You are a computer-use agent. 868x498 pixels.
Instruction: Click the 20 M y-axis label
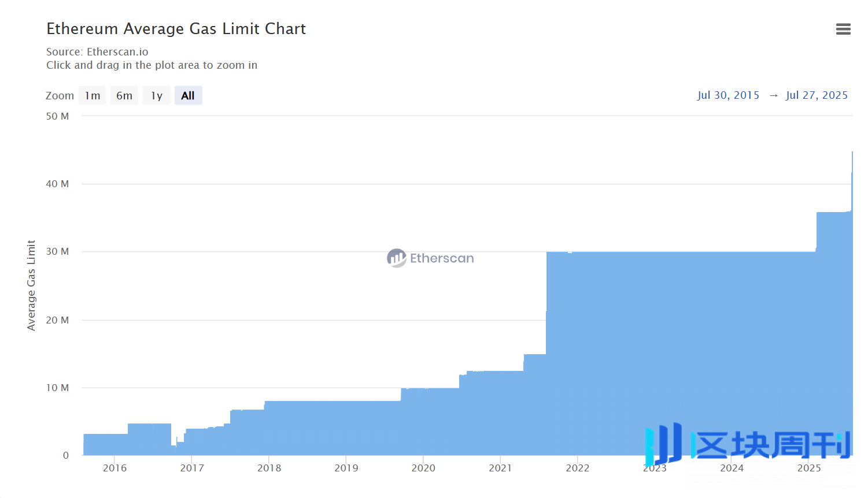pos(57,320)
